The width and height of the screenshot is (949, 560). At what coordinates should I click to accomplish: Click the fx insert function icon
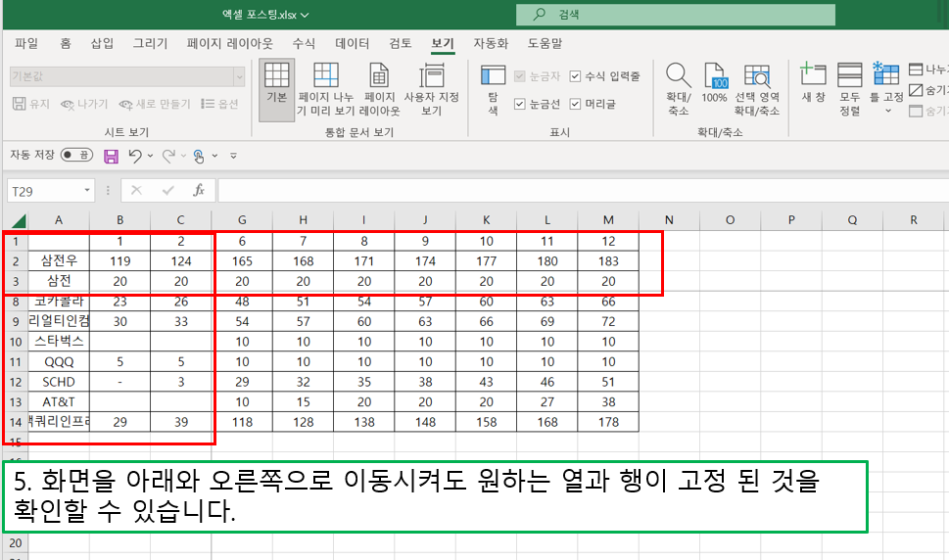tap(199, 191)
